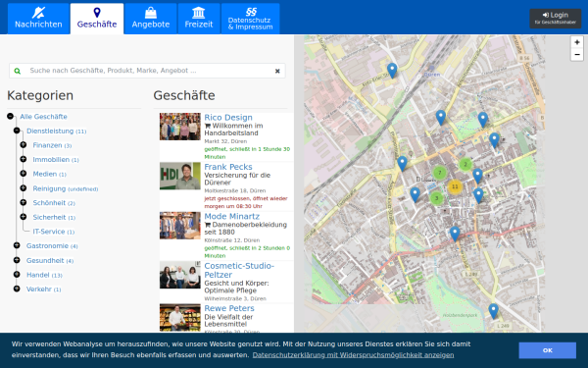Select the Medien (1) category
The width and height of the screenshot is (588, 368).
click(x=49, y=174)
